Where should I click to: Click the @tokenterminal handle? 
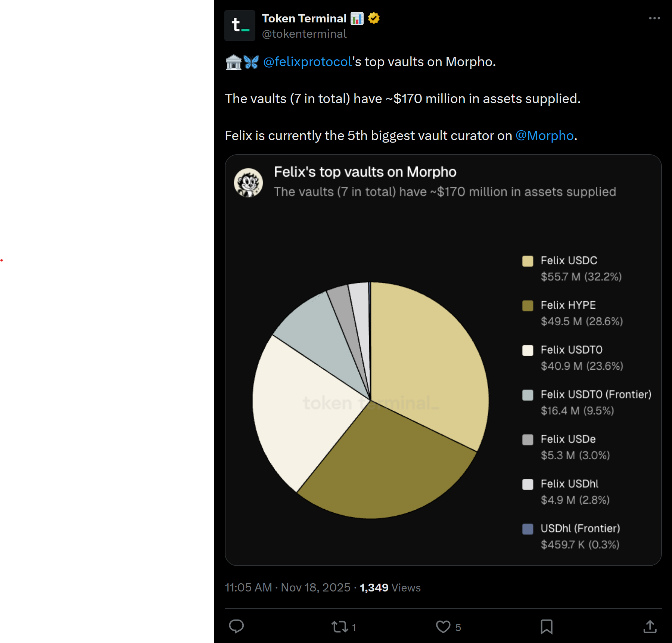pyautogui.click(x=304, y=34)
